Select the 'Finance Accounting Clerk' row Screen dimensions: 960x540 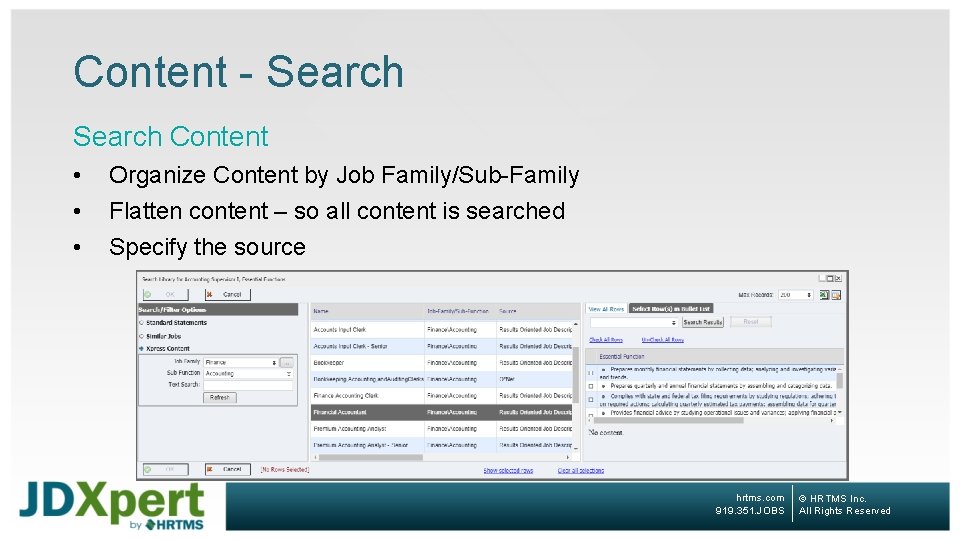coord(441,396)
